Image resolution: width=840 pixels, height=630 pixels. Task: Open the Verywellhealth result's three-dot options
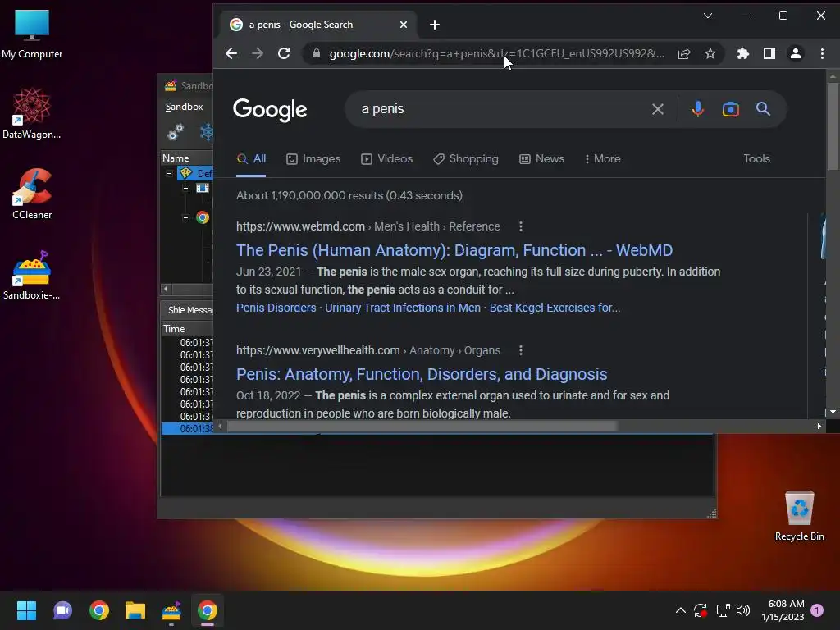tap(521, 350)
